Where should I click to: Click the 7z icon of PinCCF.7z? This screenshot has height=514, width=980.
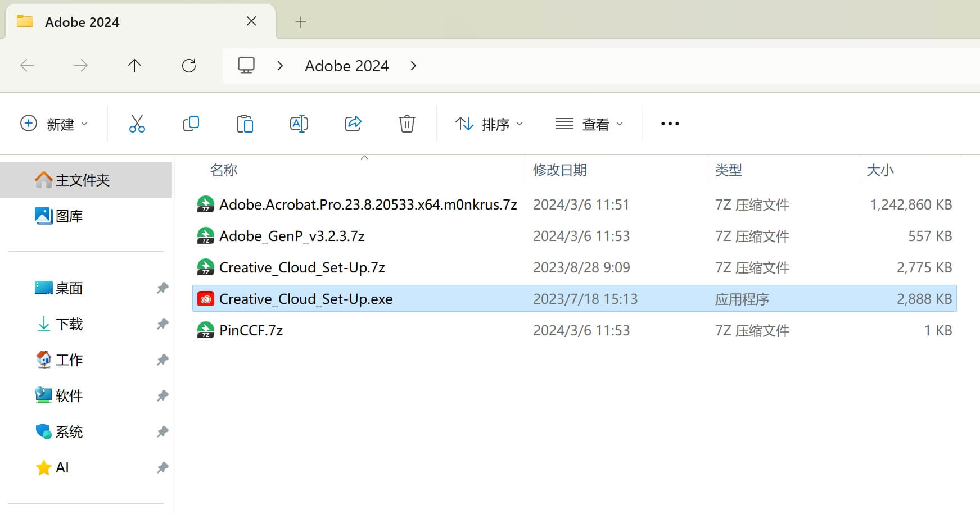click(206, 330)
